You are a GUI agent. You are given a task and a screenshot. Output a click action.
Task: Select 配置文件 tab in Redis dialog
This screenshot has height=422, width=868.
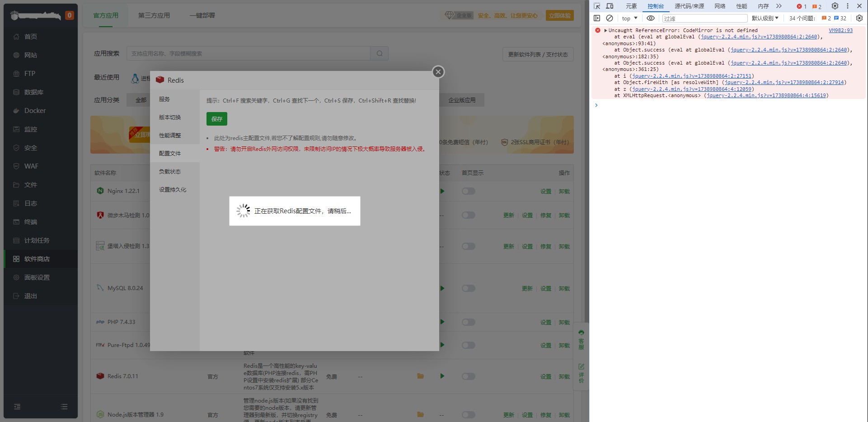tap(174, 154)
